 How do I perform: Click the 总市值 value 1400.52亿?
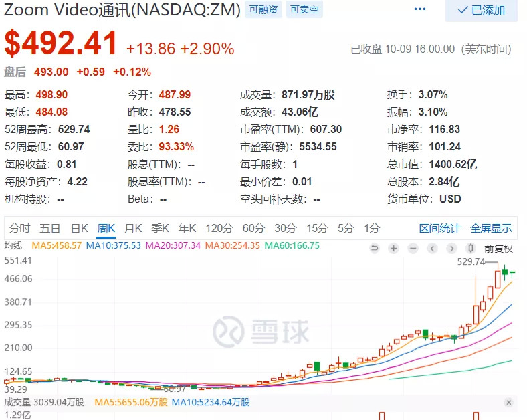(453, 164)
